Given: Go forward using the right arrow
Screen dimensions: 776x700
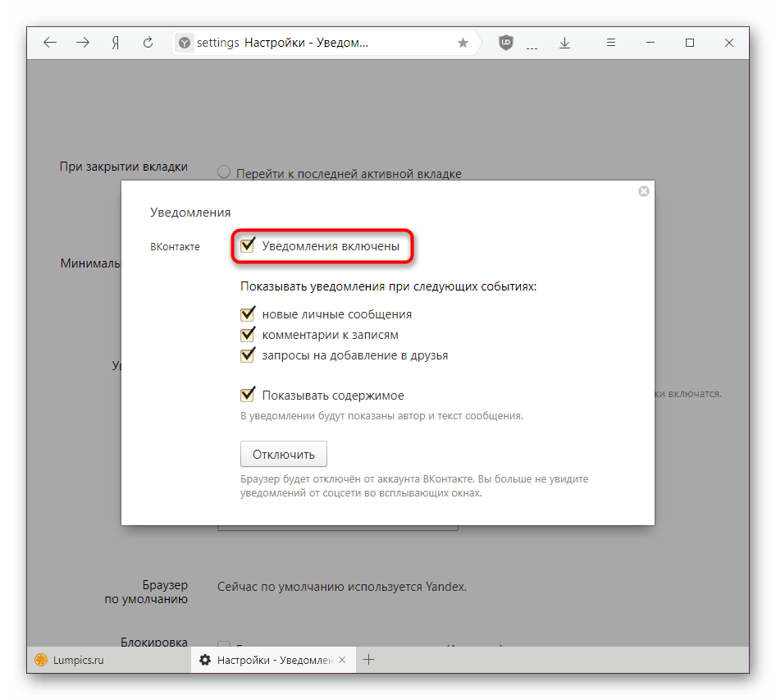Looking at the screenshot, I should point(83,43).
